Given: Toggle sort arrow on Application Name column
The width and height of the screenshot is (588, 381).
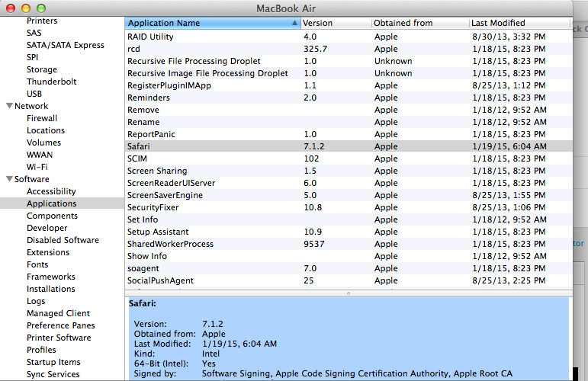Looking at the screenshot, I should [294, 23].
